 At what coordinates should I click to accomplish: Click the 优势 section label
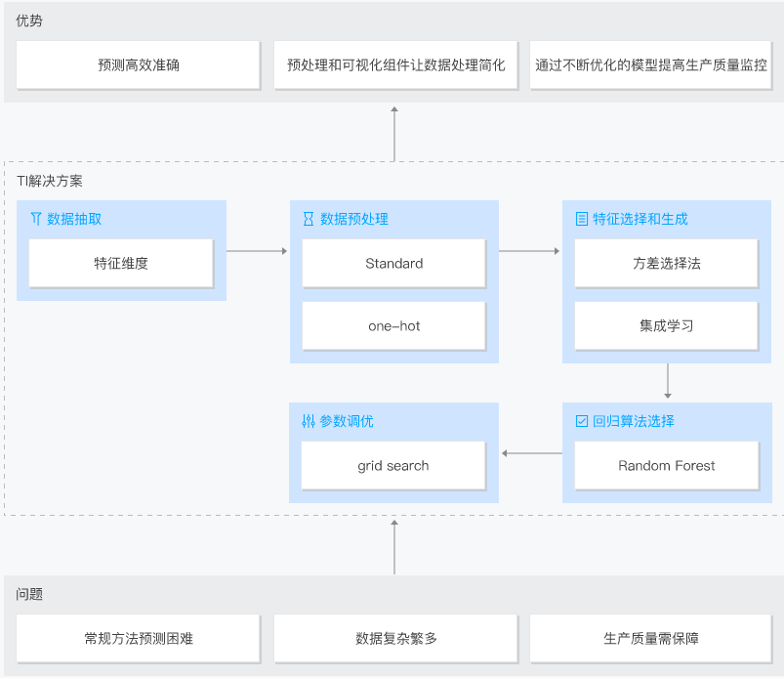(x=29, y=21)
